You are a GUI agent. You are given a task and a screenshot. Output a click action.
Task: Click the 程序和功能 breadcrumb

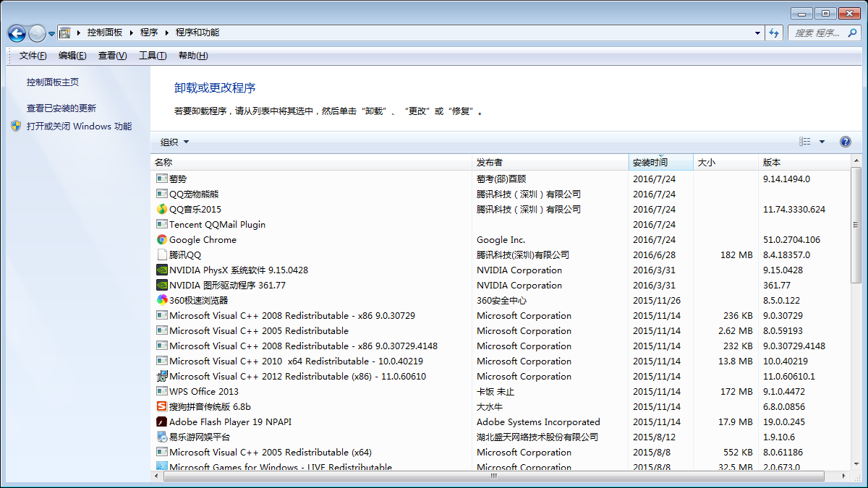197,33
